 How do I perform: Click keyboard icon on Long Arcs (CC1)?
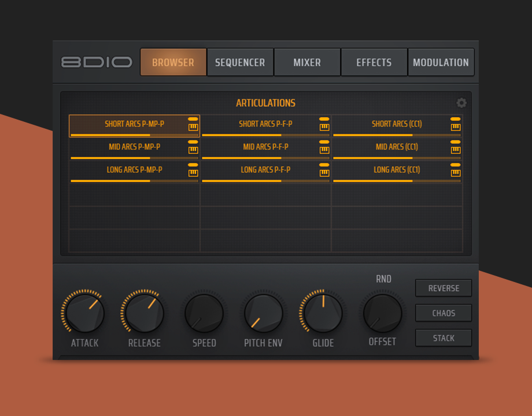click(x=456, y=173)
